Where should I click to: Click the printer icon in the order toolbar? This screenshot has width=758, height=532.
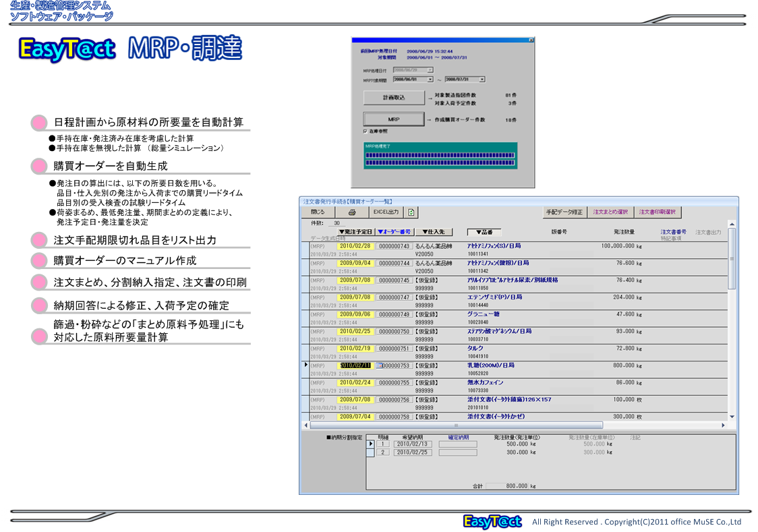coord(351,212)
